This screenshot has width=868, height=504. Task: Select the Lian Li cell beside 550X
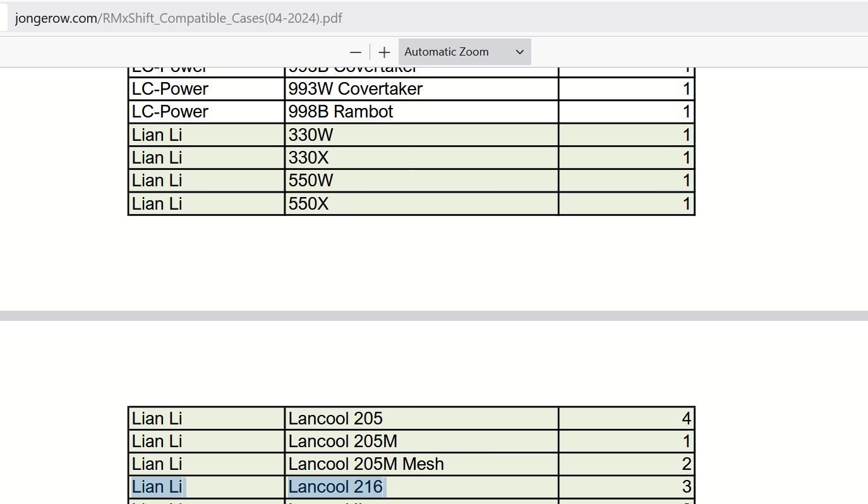pos(207,203)
